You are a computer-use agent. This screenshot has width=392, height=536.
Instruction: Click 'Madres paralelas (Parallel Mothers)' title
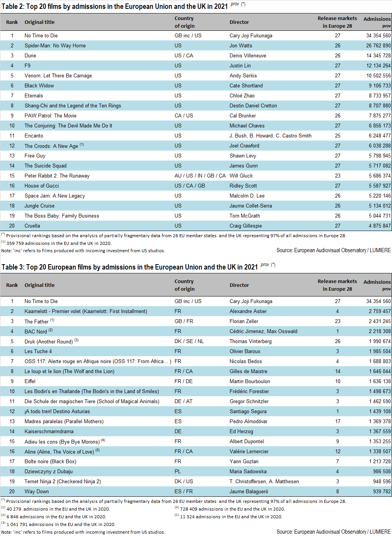tap(64, 421)
